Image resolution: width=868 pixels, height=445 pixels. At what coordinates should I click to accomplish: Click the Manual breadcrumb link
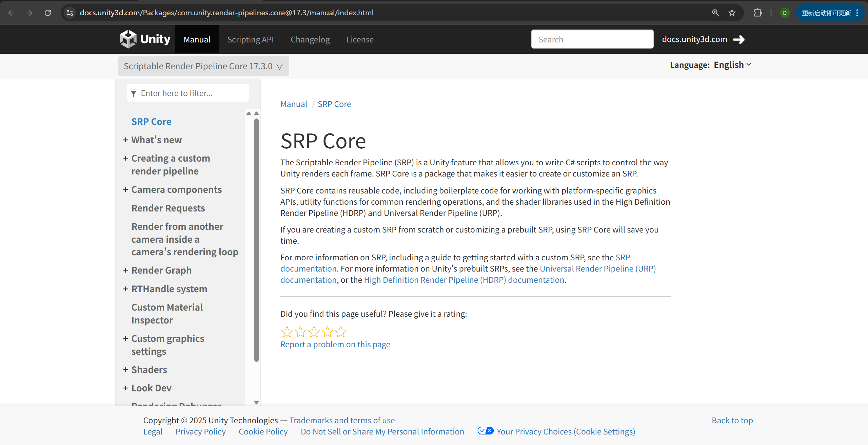[294, 104]
